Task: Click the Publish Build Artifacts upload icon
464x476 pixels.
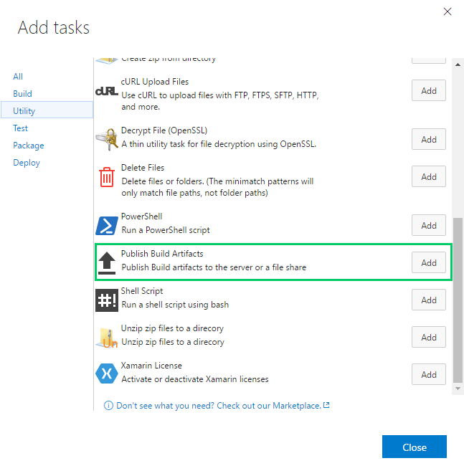Action: click(106, 262)
